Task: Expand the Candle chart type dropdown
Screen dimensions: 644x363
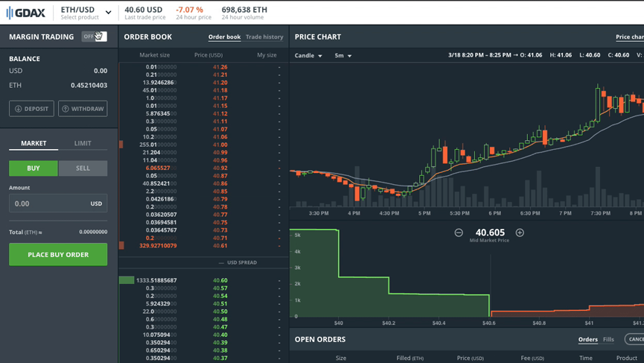Action: tap(308, 56)
